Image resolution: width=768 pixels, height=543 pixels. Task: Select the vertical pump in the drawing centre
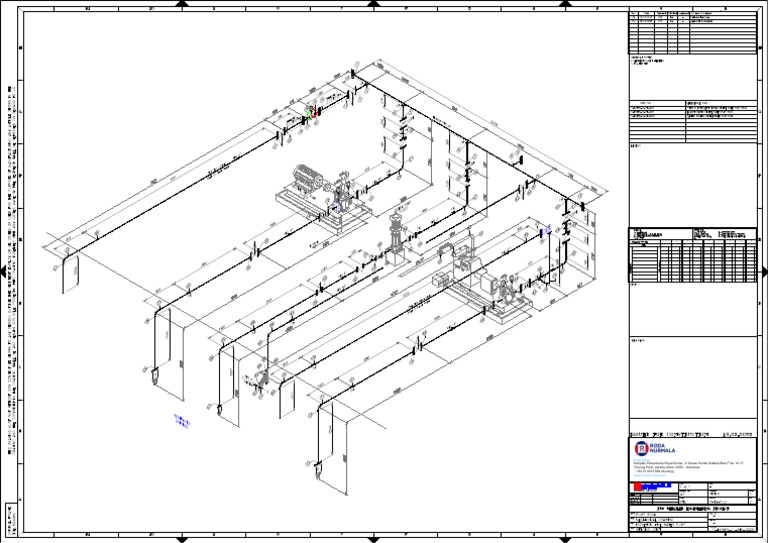click(395, 240)
